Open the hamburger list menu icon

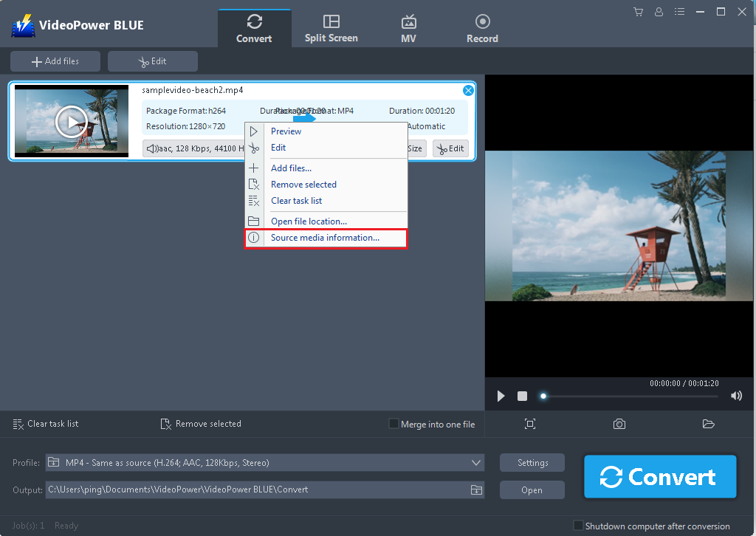point(679,12)
